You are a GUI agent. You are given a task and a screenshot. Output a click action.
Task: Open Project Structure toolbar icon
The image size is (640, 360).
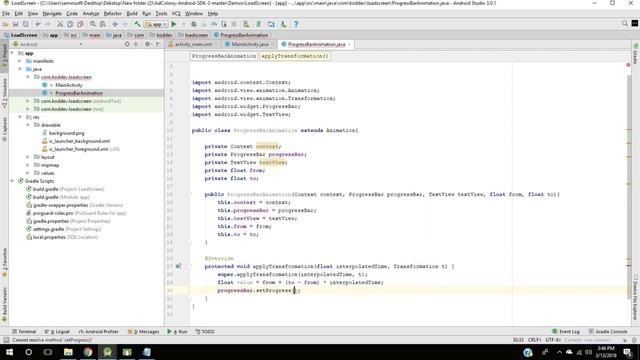point(271,24)
